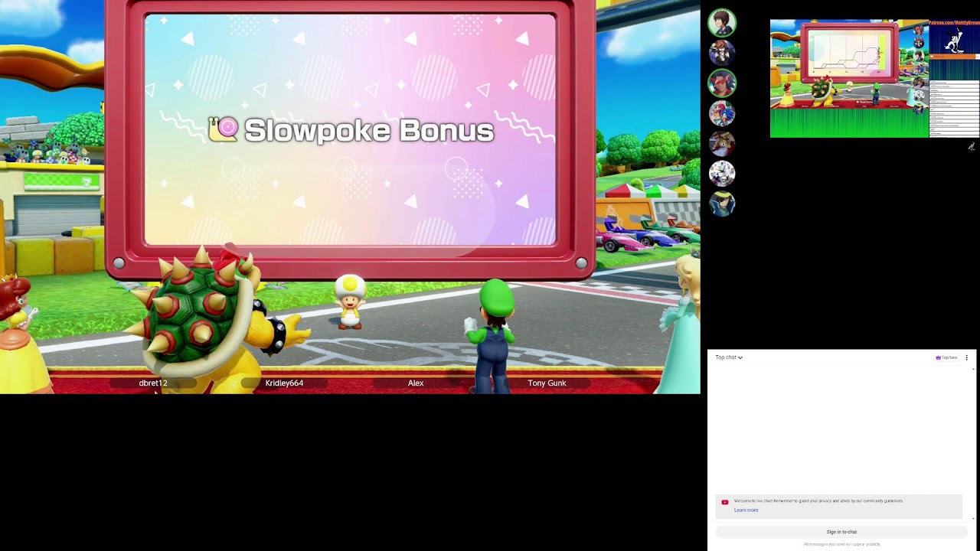
Task: Click the snail icon beside Slowpoke Bonus
Action: (224, 129)
